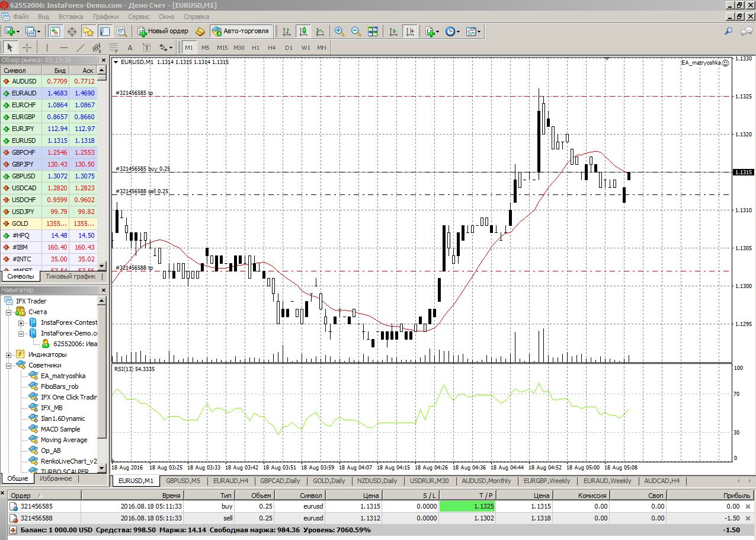
Task: Toggle the Navigator folder-star icon
Action: click(x=88, y=31)
